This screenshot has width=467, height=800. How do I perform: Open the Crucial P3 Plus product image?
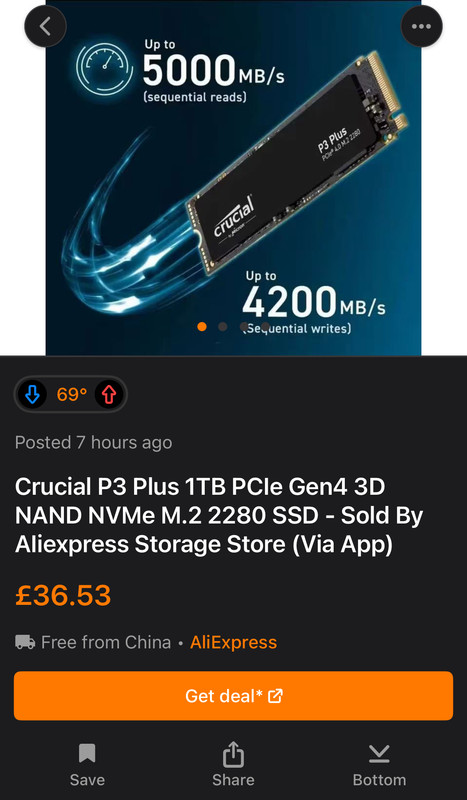[233, 178]
